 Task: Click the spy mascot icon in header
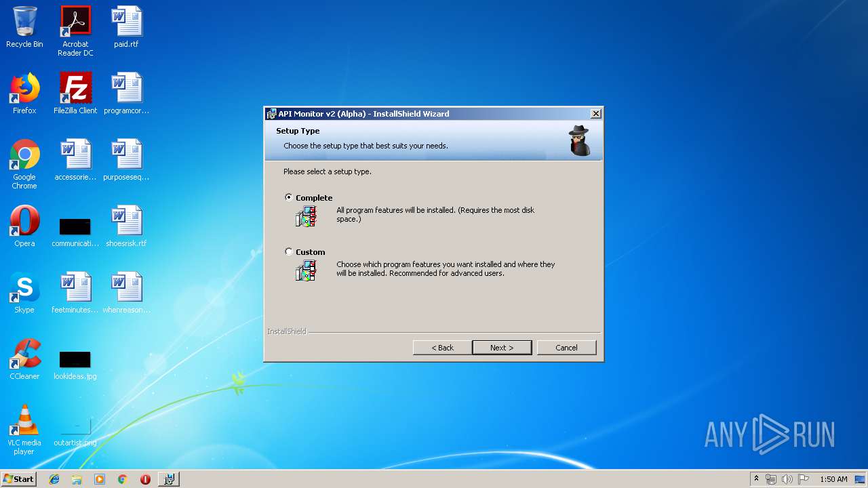coord(580,140)
